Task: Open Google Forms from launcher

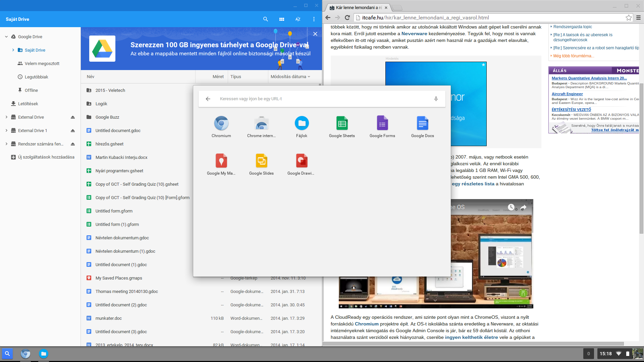Action: point(382,127)
